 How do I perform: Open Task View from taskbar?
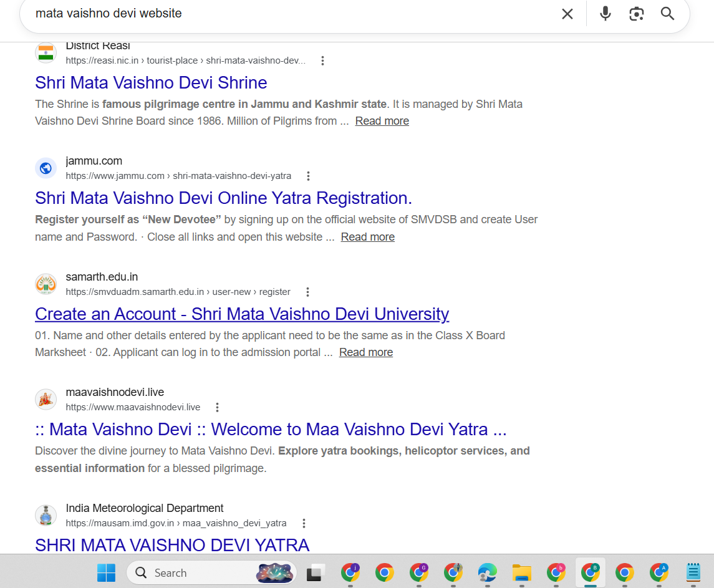click(316, 572)
